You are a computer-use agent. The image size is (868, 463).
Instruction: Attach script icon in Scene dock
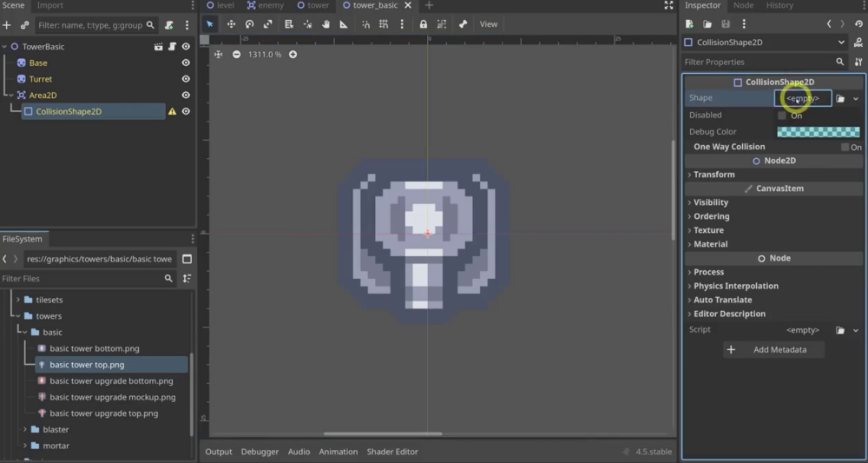[169, 25]
